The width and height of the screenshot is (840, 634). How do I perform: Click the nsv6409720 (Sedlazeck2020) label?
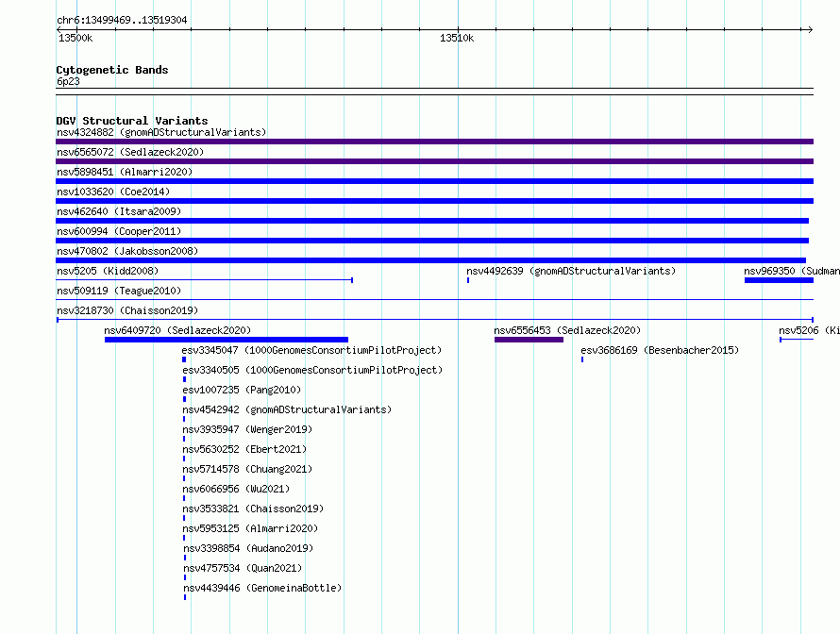click(x=177, y=330)
